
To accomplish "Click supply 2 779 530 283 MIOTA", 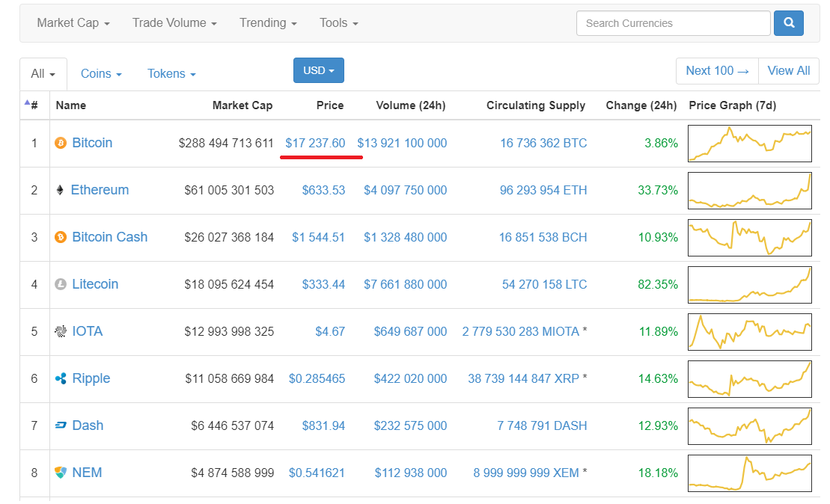I will pos(521,331).
